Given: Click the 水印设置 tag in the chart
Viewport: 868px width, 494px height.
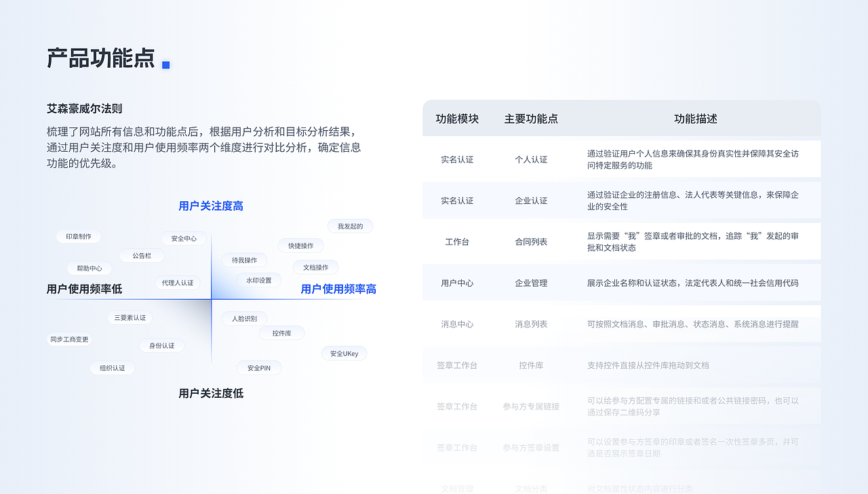Looking at the screenshot, I should click(258, 280).
